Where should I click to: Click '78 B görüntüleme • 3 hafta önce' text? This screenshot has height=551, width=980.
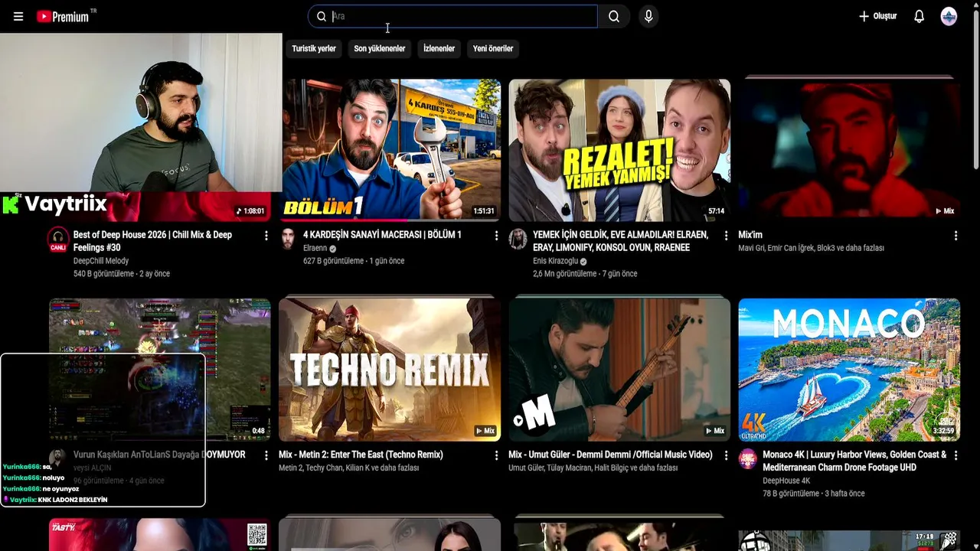814,494
